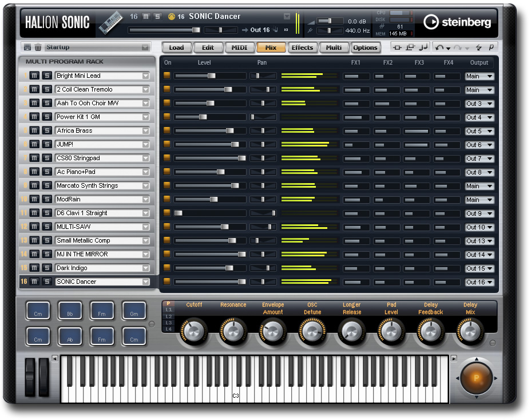Image resolution: width=531 pixels, height=420 pixels.
Task: Toggle the On button for JUMP! row
Action: coord(167,144)
